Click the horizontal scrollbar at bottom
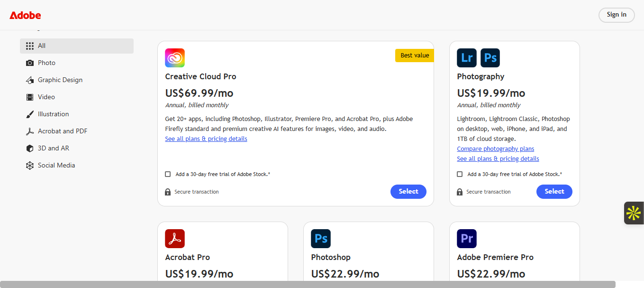The width and height of the screenshot is (644, 288). coord(308,284)
